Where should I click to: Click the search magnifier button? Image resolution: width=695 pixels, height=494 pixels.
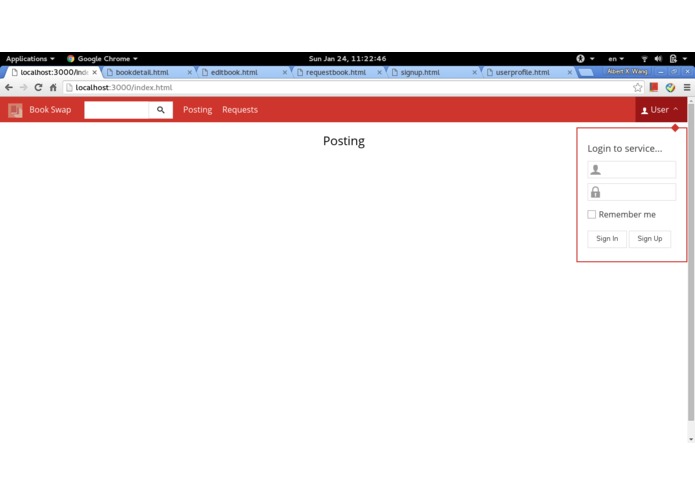tap(160, 110)
